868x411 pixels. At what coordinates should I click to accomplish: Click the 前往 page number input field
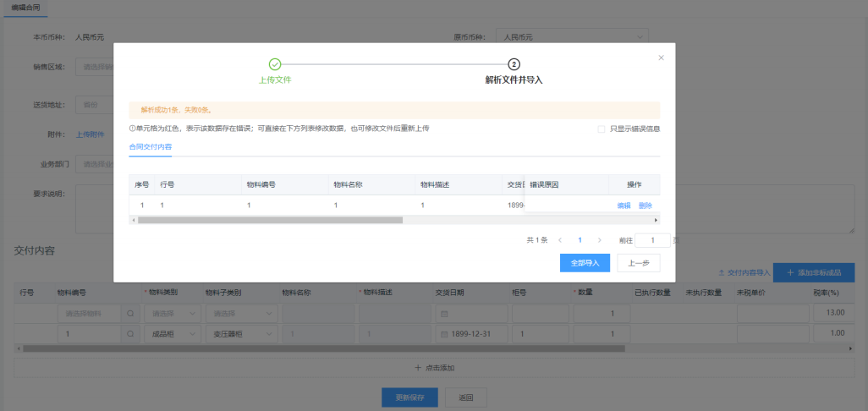(652, 240)
